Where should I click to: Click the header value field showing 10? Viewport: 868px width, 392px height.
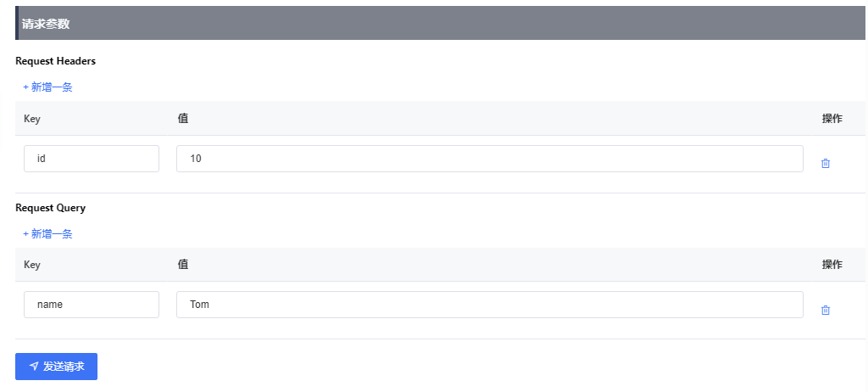(x=489, y=159)
